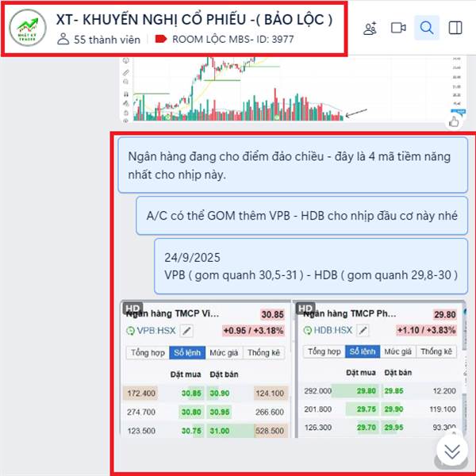Click the HDB change +1.10 / +3.83%

point(426,330)
